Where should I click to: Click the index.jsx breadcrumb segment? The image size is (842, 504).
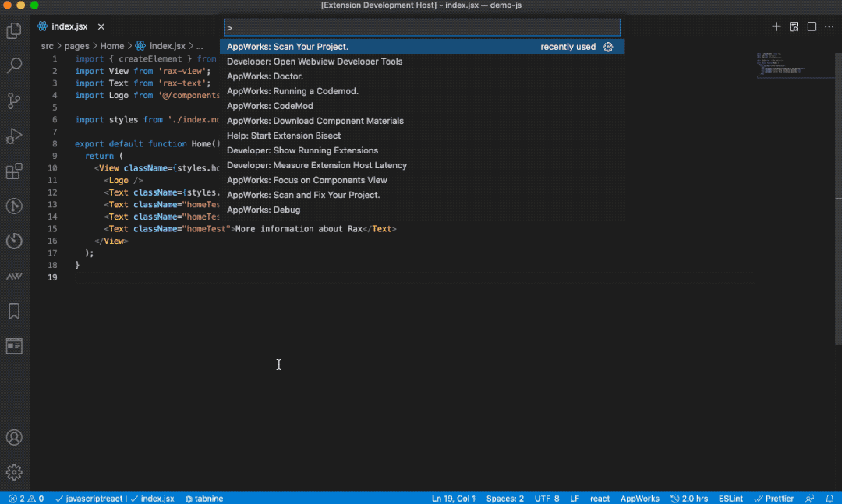(161, 46)
